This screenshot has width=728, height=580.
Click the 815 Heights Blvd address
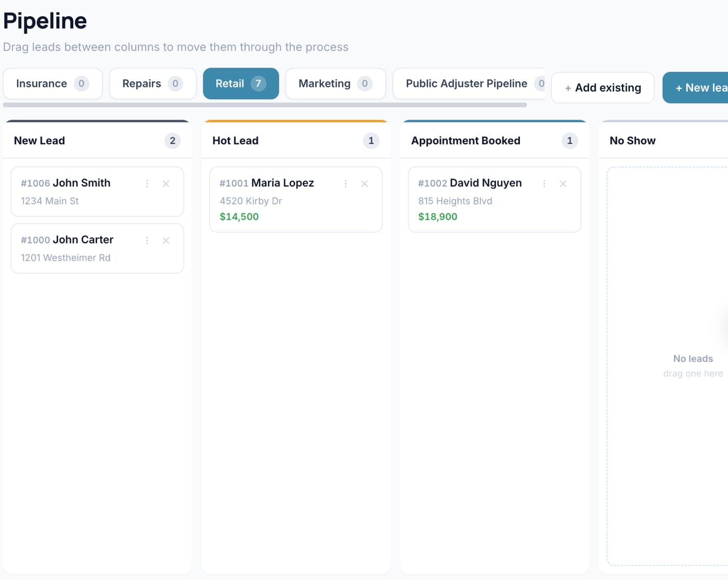tap(455, 201)
